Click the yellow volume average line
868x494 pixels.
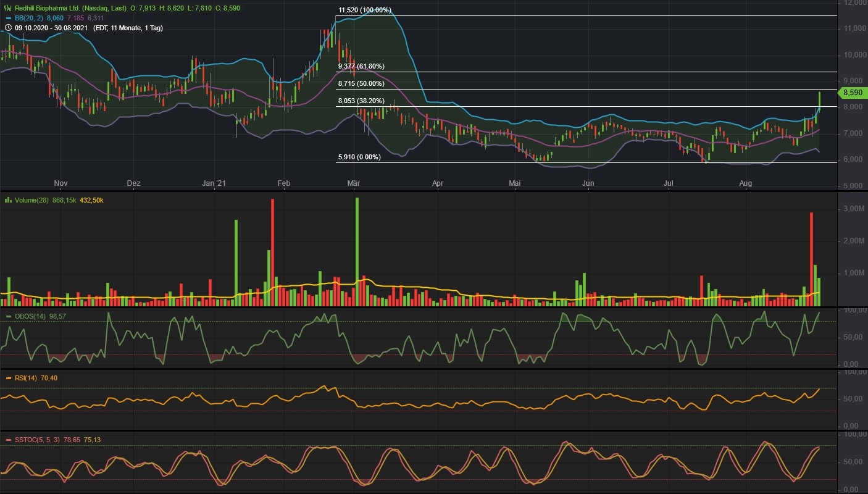tap(432, 288)
